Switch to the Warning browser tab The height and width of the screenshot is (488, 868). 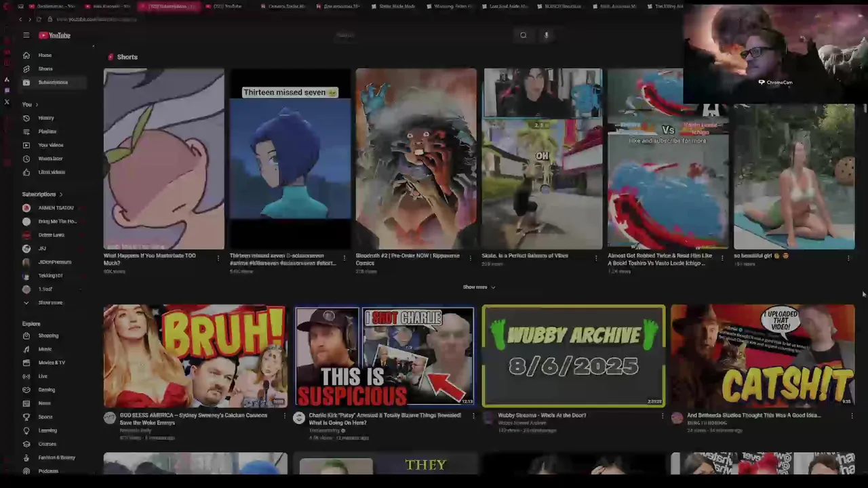(x=453, y=6)
